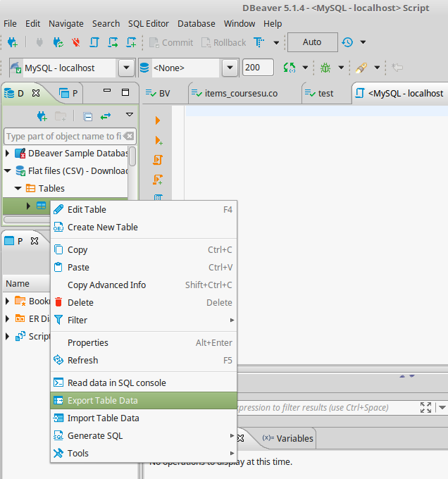Click the Rollback button
The width and height of the screenshot is (448, 479).
tap(223, 42)
